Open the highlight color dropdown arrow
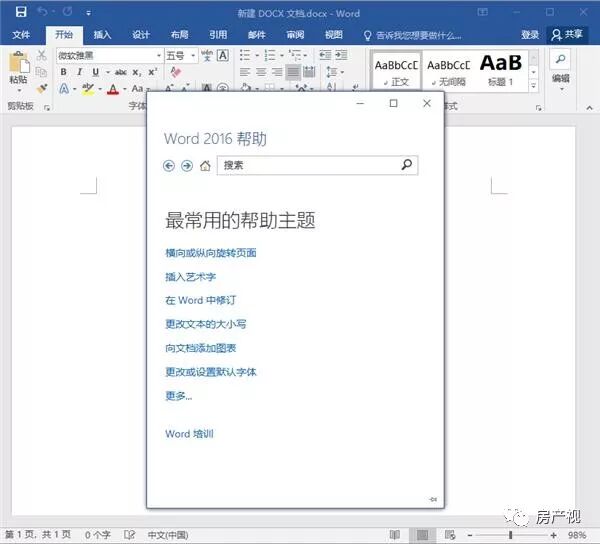The width and height of the screenshot is (600, 544). (x=100, y=89)
